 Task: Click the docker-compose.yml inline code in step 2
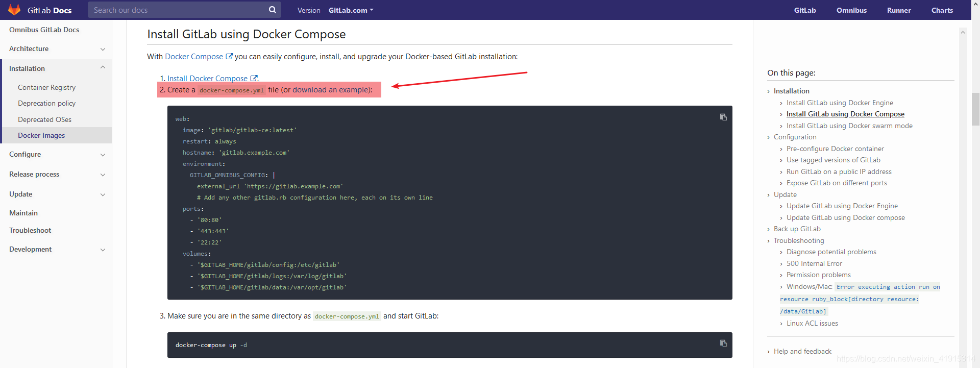click(x=232, y=90)
